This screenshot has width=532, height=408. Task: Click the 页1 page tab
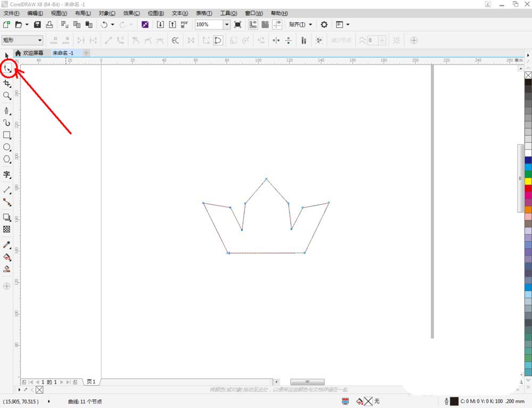[x=91, y=382]
